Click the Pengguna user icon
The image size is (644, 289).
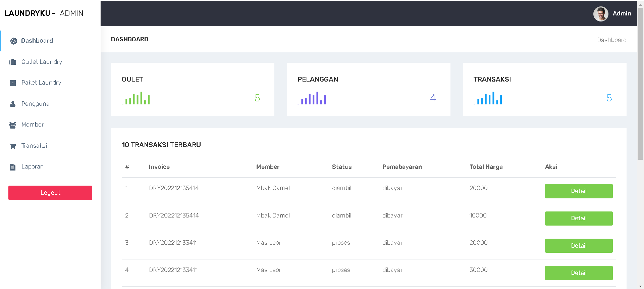(13, 104)
